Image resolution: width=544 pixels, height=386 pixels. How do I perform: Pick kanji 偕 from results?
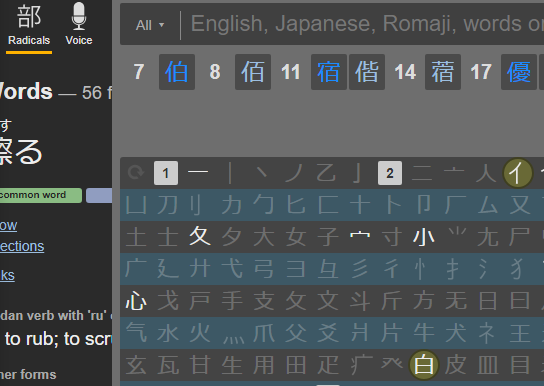(x=367, y=72)
